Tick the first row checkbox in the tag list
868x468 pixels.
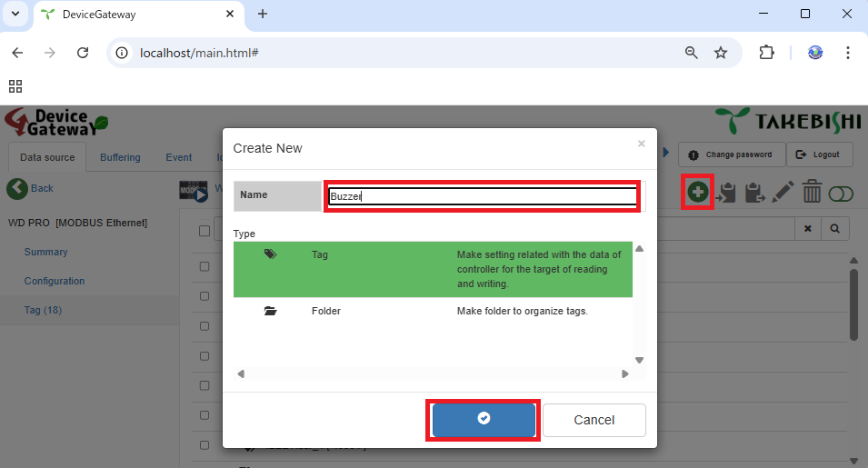point(205,267)
